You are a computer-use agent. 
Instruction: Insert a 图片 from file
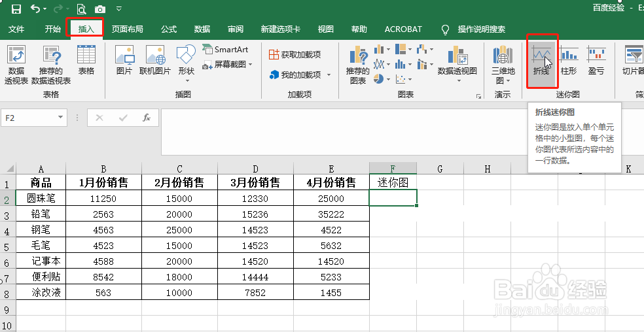pyautogui.click(x=124, y=60)
